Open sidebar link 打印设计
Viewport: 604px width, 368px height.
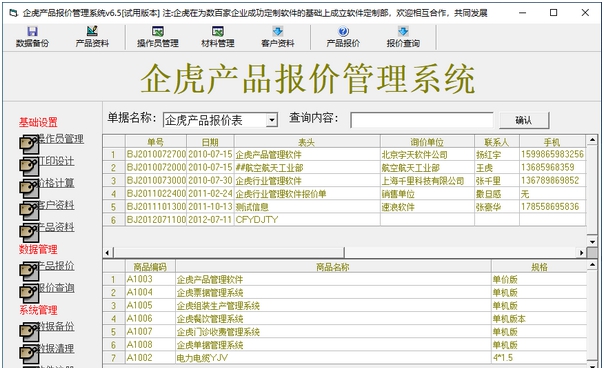(x=56, y=161)
